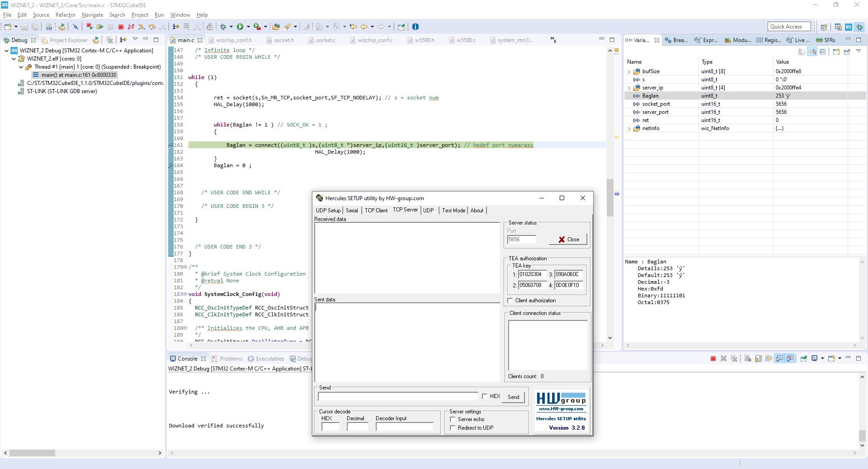Click the Quick Access field
The height and width of the screenshot is (469, 868).
789,27
